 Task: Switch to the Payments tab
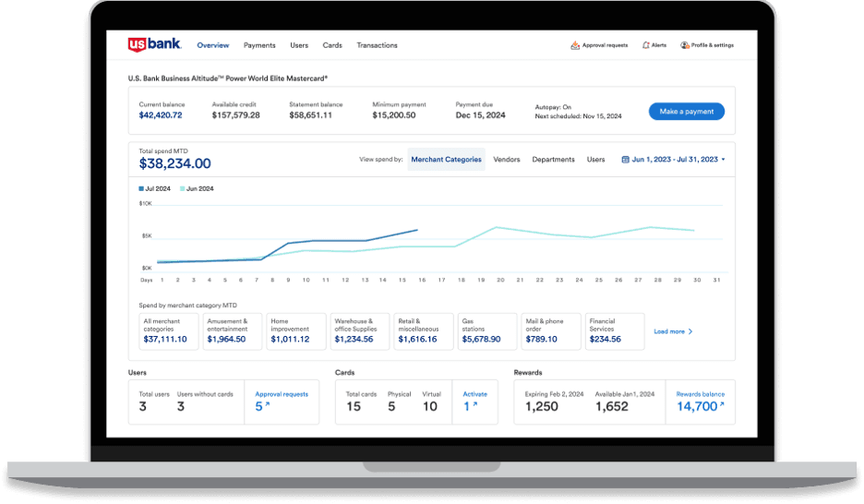tap(259, 45)
